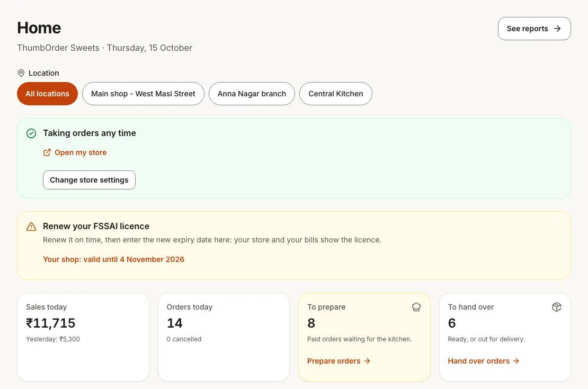Click the external link icon by Open my store
The image size is (588, 389).
coord(47,152)
